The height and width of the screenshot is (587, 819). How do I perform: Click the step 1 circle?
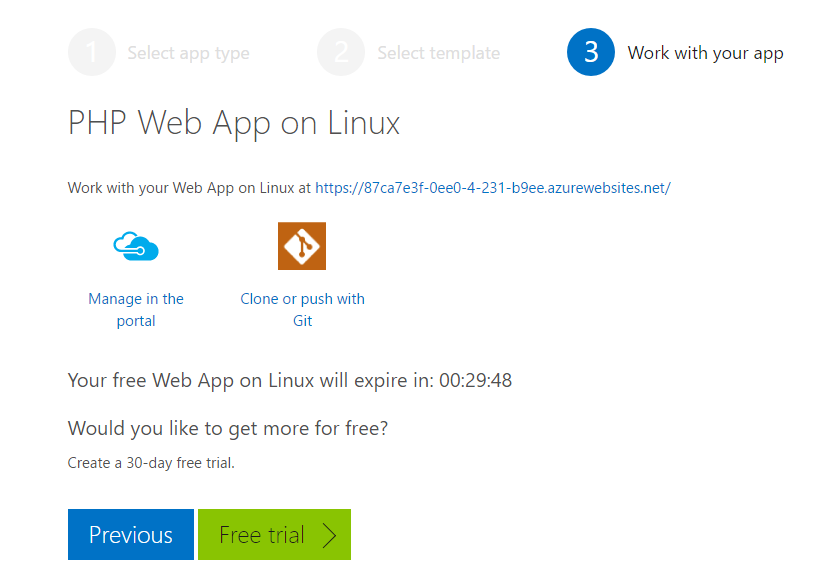[x=92, y=53]
